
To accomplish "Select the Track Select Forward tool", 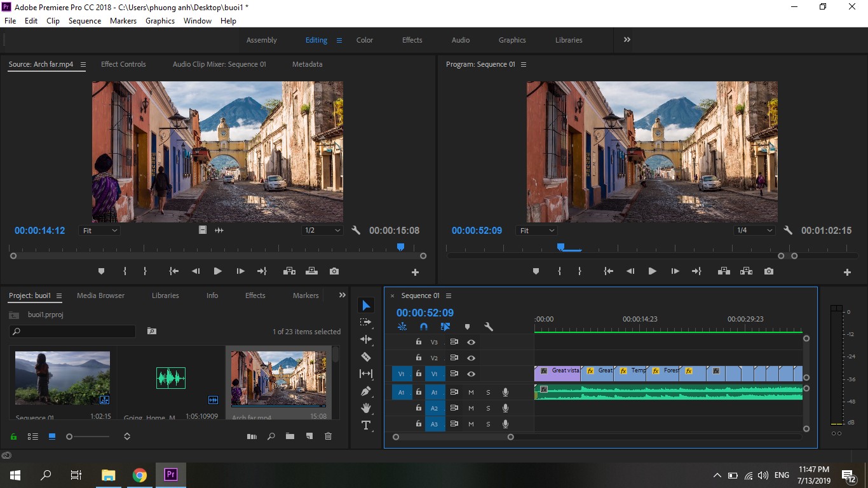I will [x=366, y=322].
